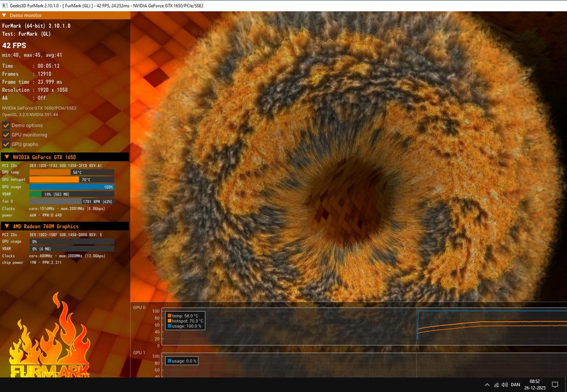Screen dimensions: 567x392
Task: Click the DAN input language indicator
Action: [515, 385]
